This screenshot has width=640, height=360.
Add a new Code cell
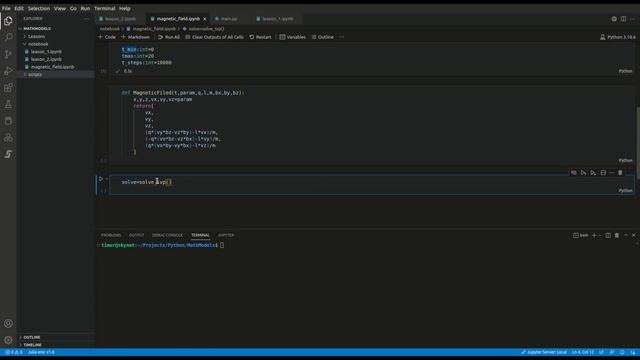(107, 37)
